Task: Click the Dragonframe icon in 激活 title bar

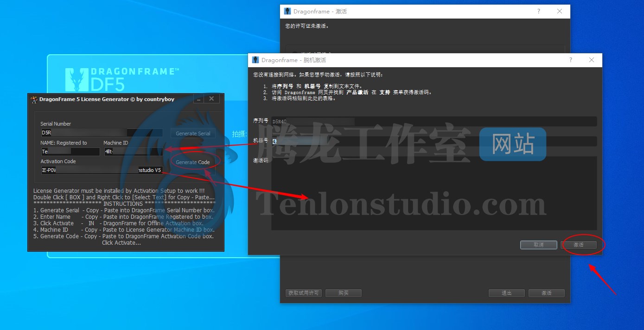Action: point(287,12)
